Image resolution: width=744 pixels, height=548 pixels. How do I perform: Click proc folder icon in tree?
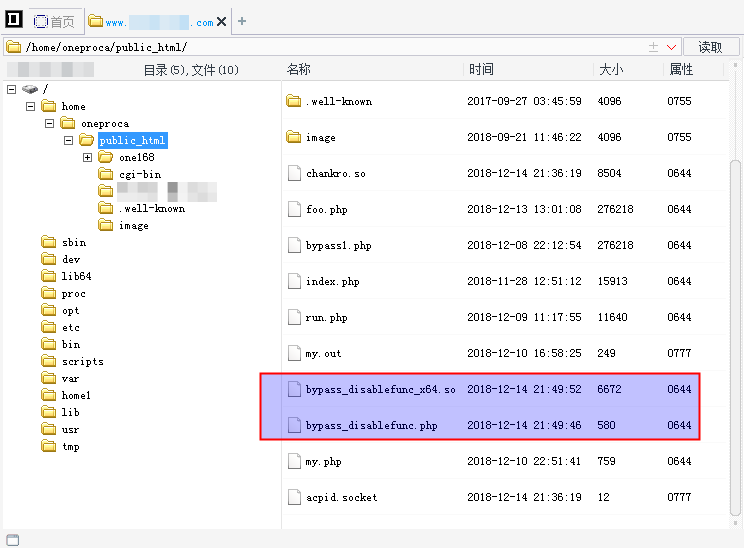tap(49, 293)
